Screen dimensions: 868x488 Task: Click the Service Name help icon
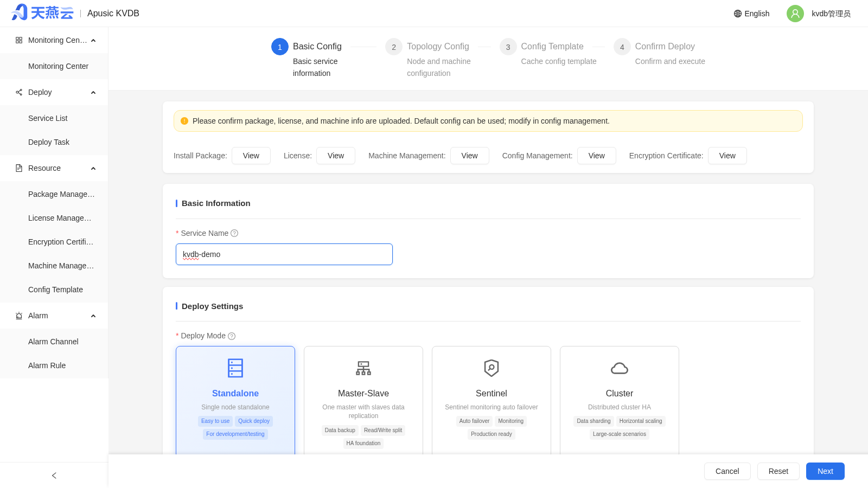[x=234, y=233]
